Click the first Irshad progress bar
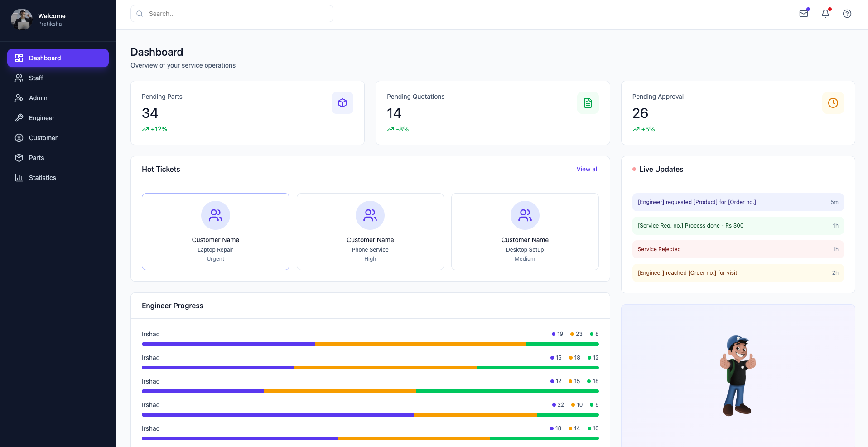The width and height of the screenshot is (868, 447). click(370, 344)
